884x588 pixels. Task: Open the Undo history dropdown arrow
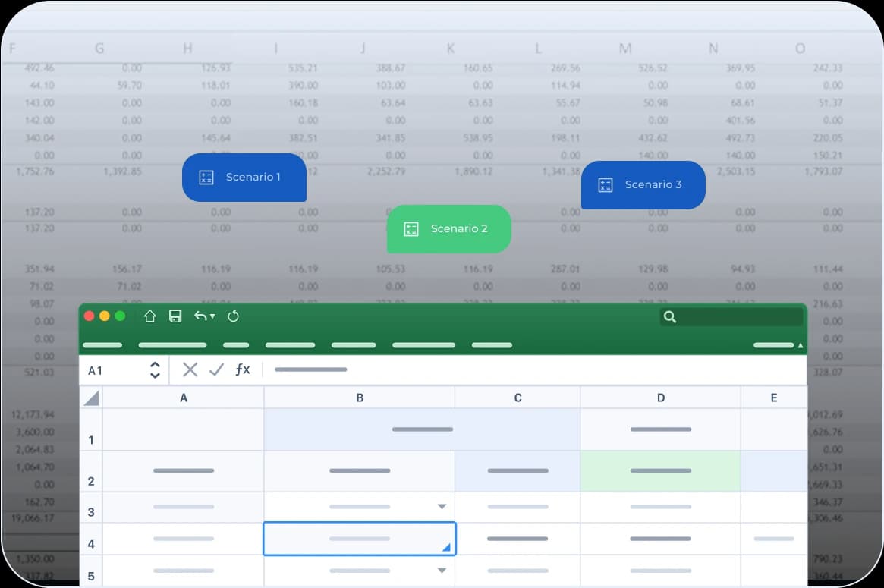click(212, 316)
